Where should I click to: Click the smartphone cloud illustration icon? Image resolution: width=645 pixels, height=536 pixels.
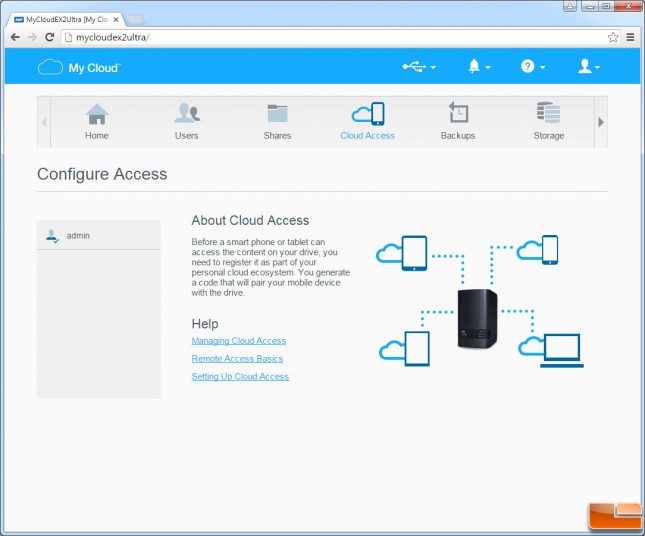(538, 250)
